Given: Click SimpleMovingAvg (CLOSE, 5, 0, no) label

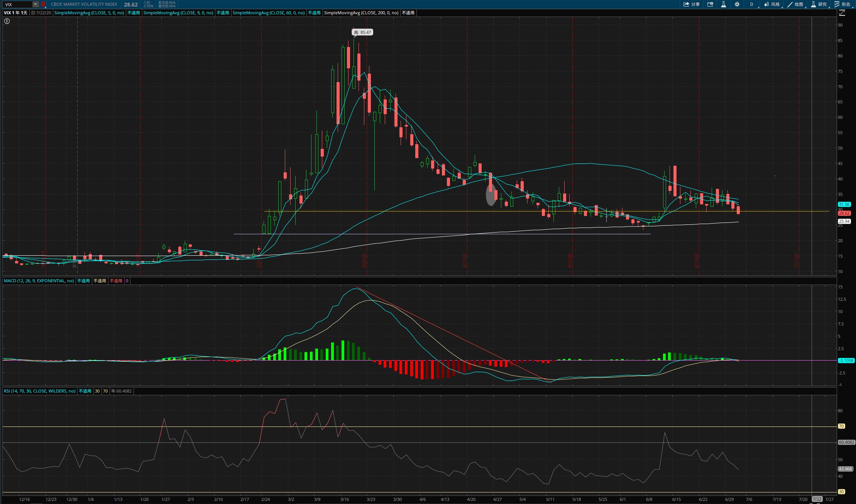Looking at the screenshot, I should point(89,13).
